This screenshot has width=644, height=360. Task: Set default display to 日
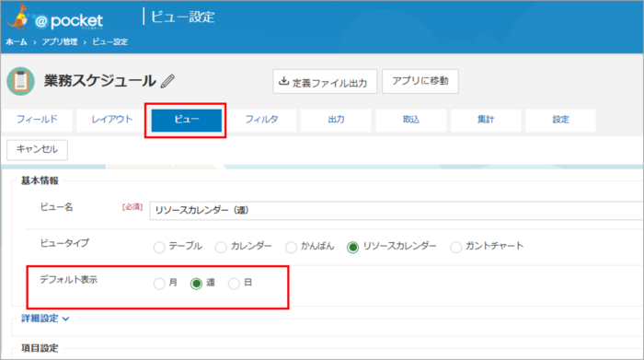coord(234,284)
